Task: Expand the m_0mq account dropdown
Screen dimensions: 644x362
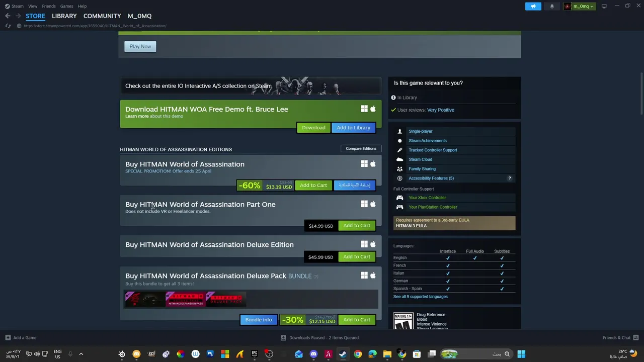Action: click(x=580, y=6)
